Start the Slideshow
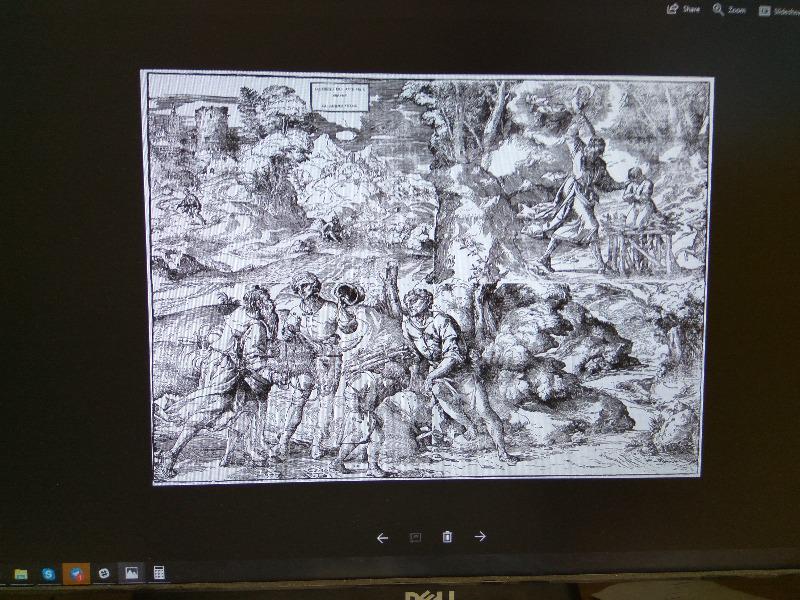The width and height of the screenshot is (800, 600). 779,11
